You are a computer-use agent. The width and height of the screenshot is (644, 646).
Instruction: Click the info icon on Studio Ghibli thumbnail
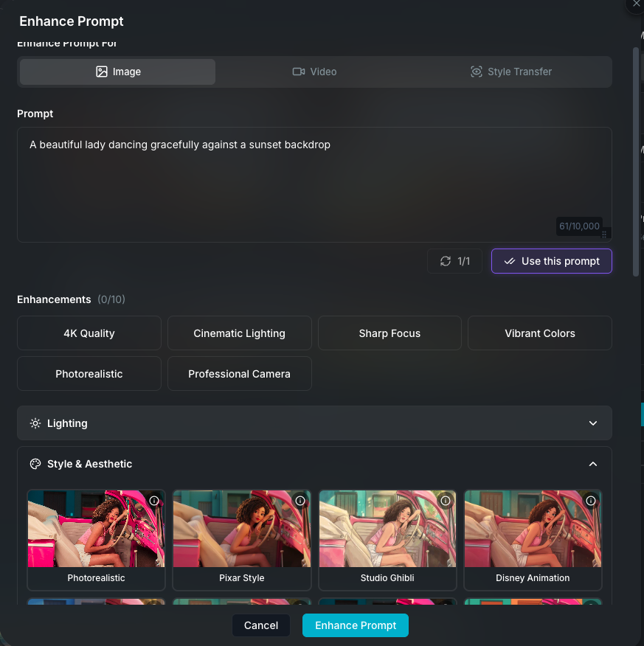[446, 501]
